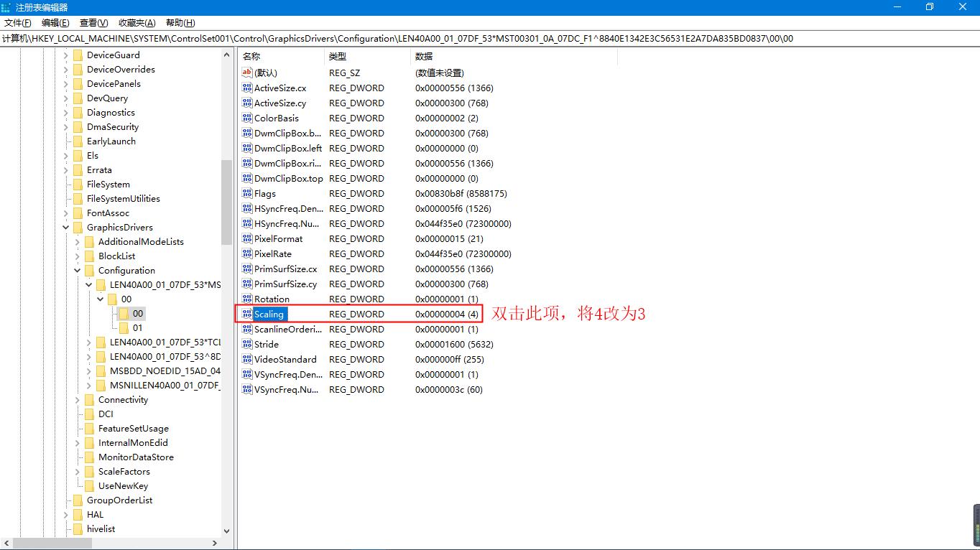Select the DwmClipBox.ri... value name
Screen dimensions: 980x550
pyautogui.click(x=287, y=163)
